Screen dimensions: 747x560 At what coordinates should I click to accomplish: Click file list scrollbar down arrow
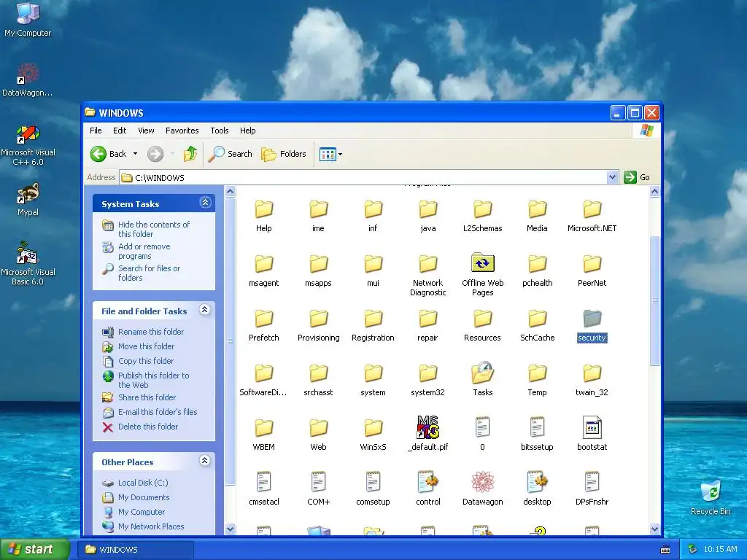click(654, 529)
